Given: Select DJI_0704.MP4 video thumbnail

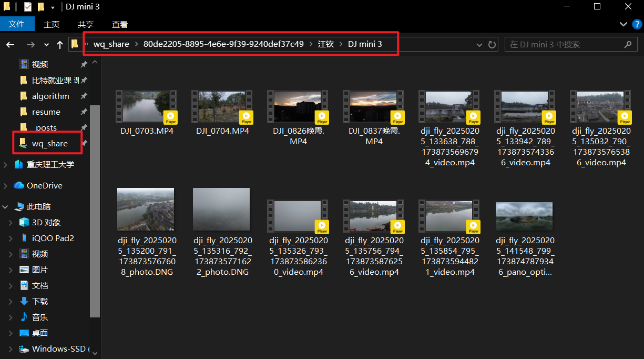Looking at the screenshot, I should (222, 107).
